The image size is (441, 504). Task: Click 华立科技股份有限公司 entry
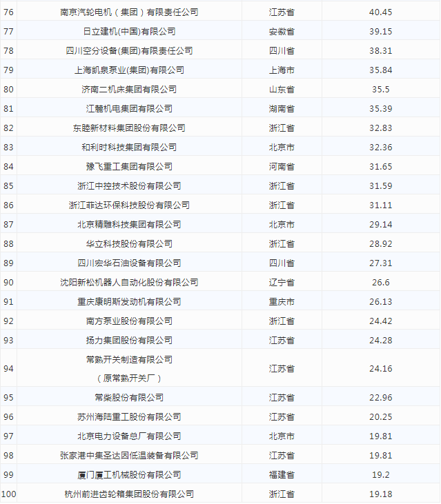[x=129, y=243]
